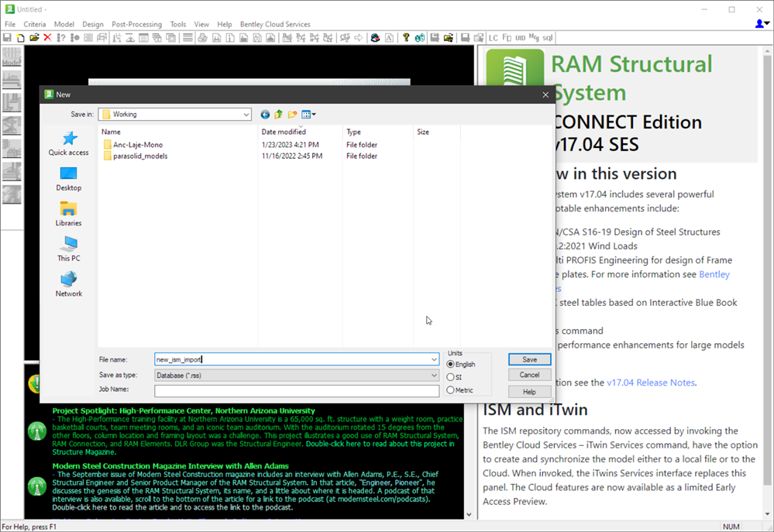The image size is (774, 532).
Task: Click the Help button in the dialog
Action: coord(530,392)
